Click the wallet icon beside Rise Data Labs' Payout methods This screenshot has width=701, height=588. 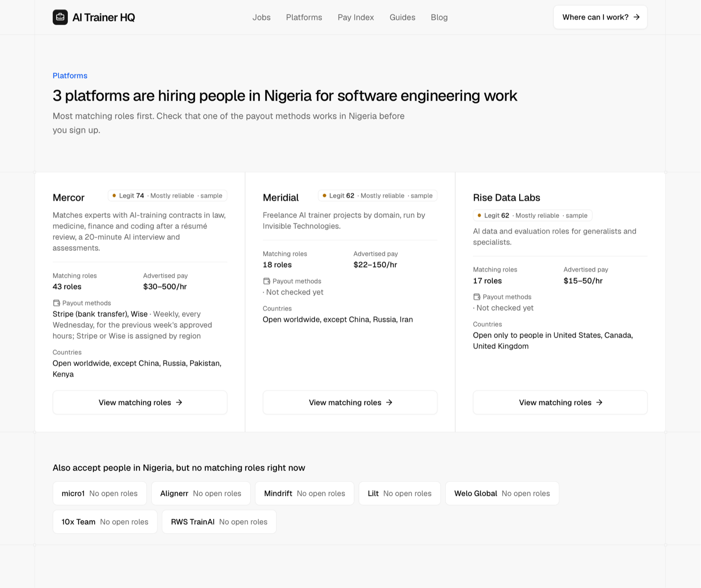tap(477, 297)
